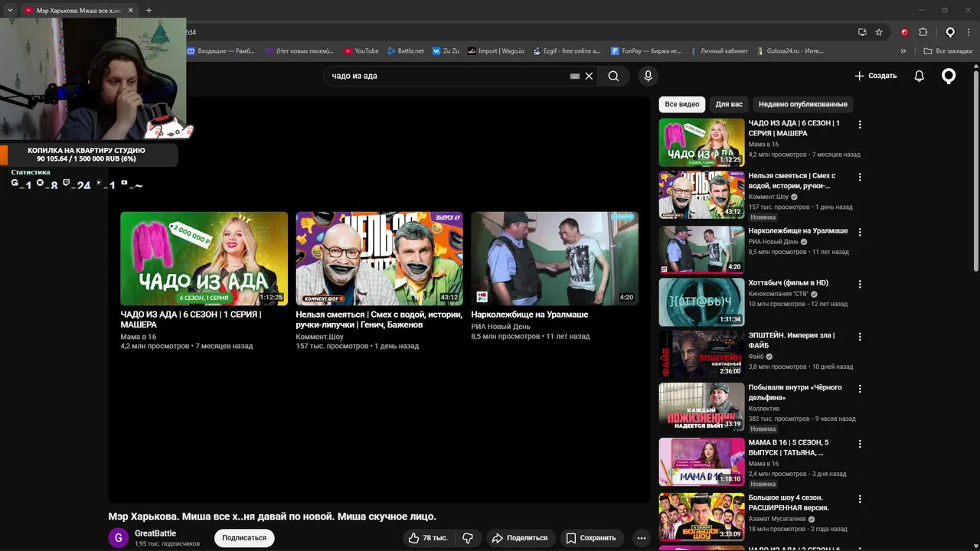Open the Zu Zu VK bookmark
This screenshot has width=980, height=551.
(446, 51)
